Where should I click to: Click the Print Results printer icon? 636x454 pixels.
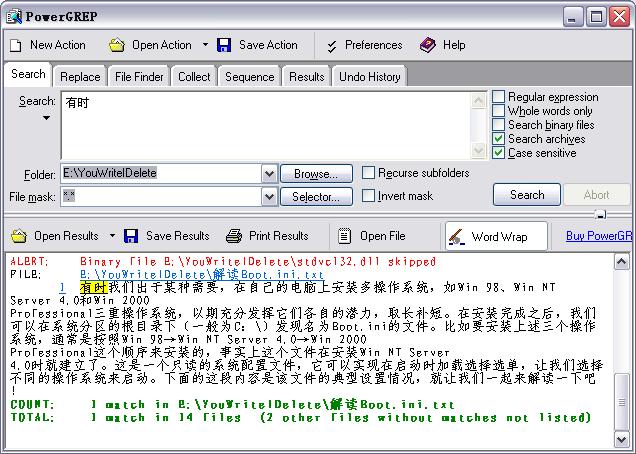coord(234,236)
